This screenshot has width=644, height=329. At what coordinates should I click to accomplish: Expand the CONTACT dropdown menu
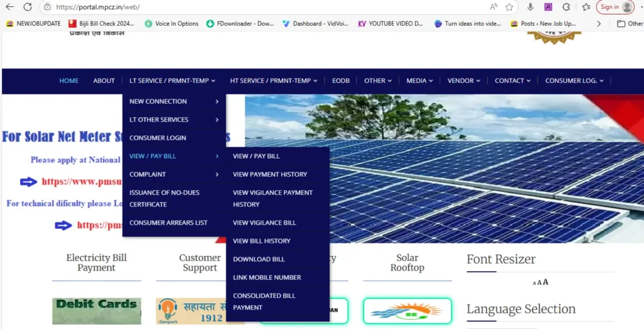(x=513, y=81)
